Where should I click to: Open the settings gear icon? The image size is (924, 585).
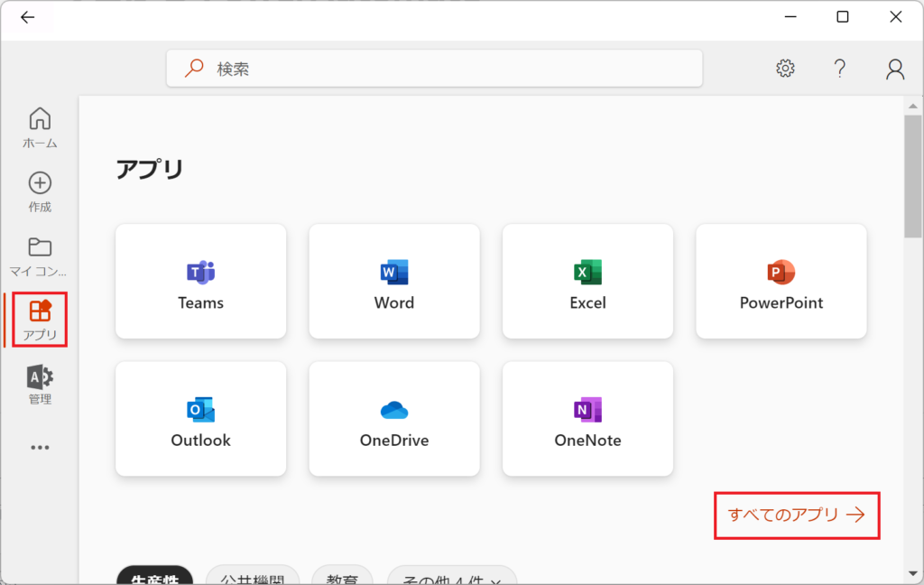[785, 69]
